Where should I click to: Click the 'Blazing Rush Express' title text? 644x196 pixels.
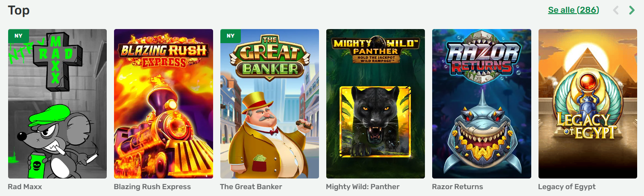152,187
